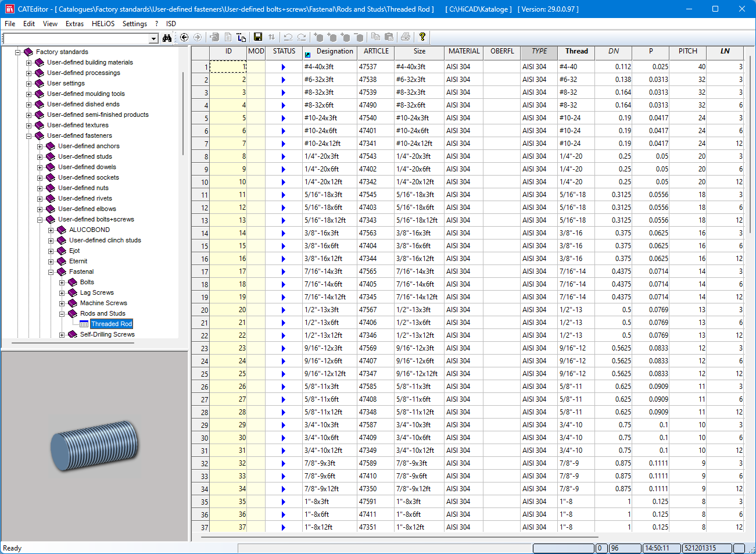Click the save floppy disk icon
This screenshot has height=554, width=756.
[258, 37]
